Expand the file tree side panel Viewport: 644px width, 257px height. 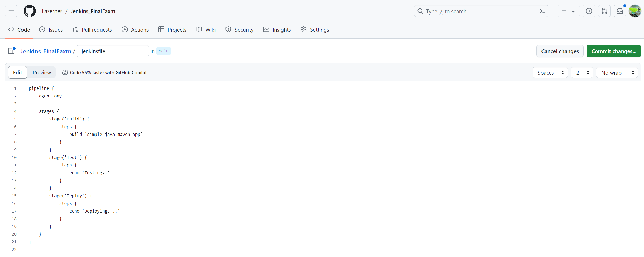(12, 51)
